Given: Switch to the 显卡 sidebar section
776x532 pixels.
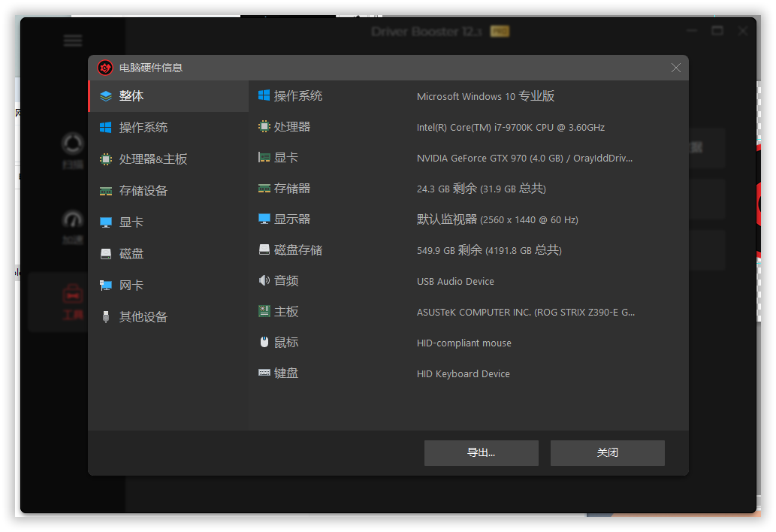Looking at the screenshot, I should click(168, 222).
